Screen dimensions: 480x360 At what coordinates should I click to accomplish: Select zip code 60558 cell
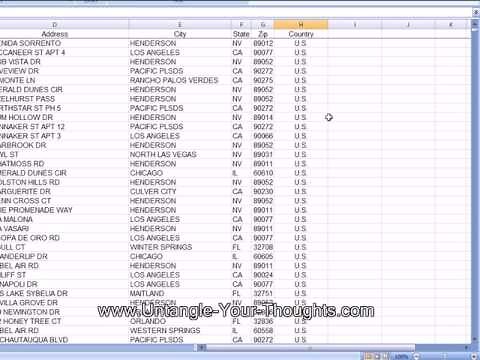point(263,330)
